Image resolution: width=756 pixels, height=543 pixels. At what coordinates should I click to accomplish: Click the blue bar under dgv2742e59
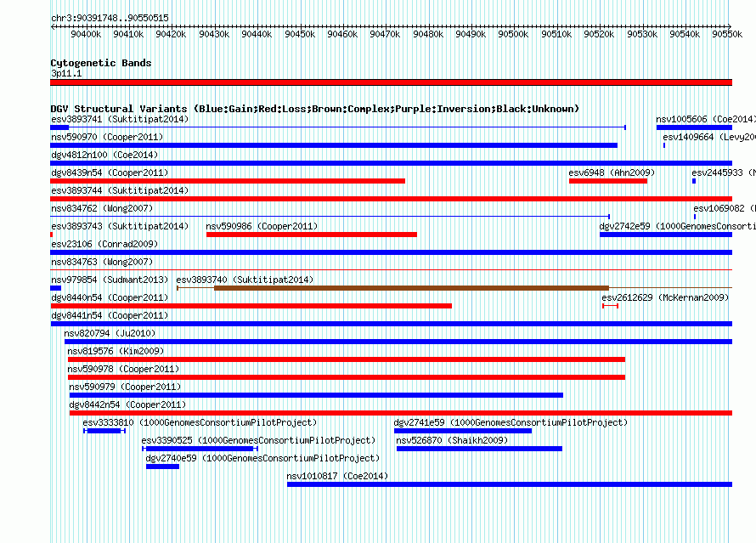click(666, 235)
